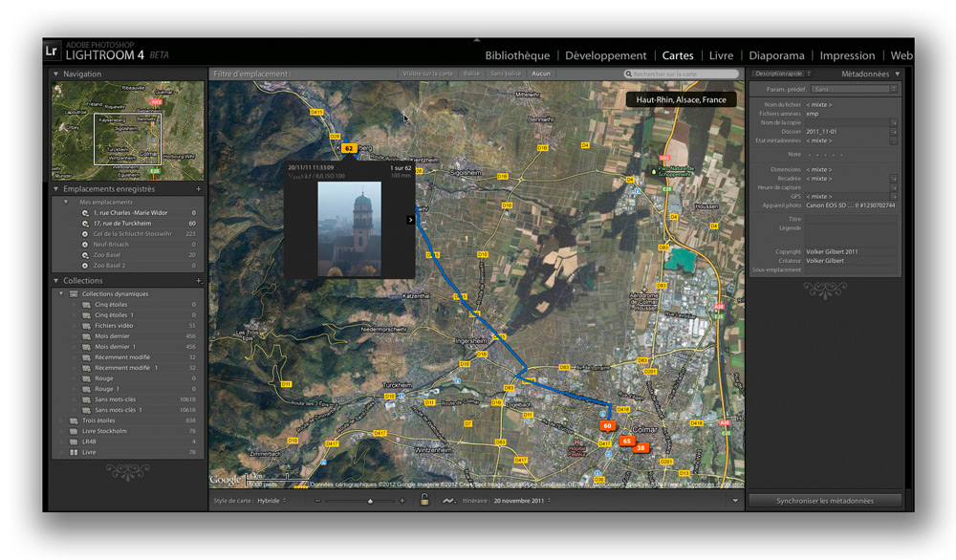Add a new saved location with plus icon
This screenshot has height=560, width=956.
pos(198,189)
